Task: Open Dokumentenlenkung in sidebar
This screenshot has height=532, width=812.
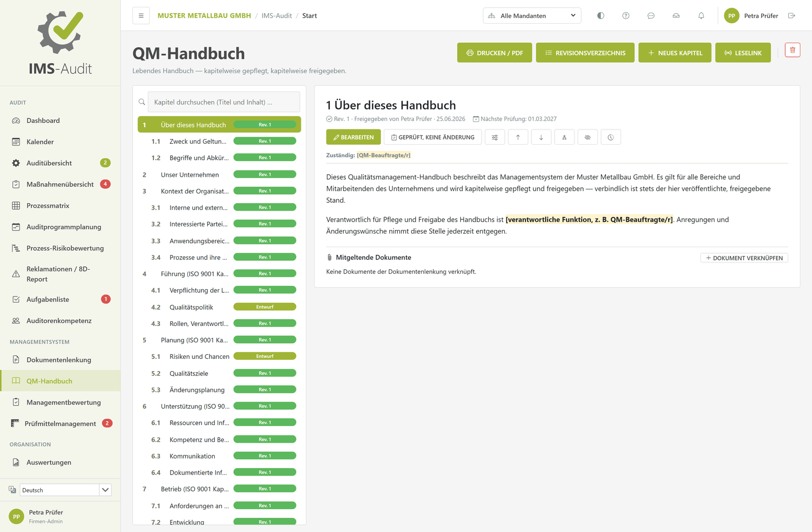Action: pos(60,360)
